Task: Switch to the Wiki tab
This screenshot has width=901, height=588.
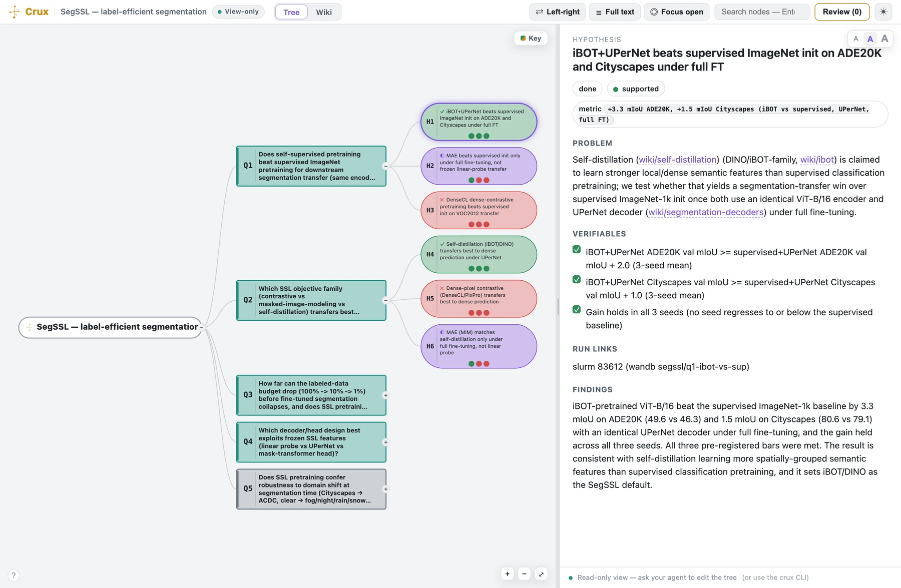Action: [x=324, y=12]
